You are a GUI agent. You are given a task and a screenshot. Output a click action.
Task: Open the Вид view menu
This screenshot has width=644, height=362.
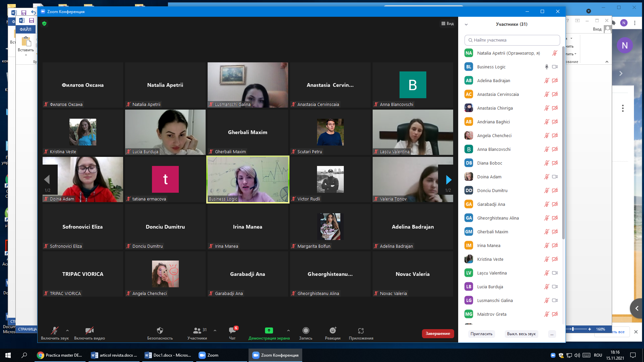(x=447, y=23)
